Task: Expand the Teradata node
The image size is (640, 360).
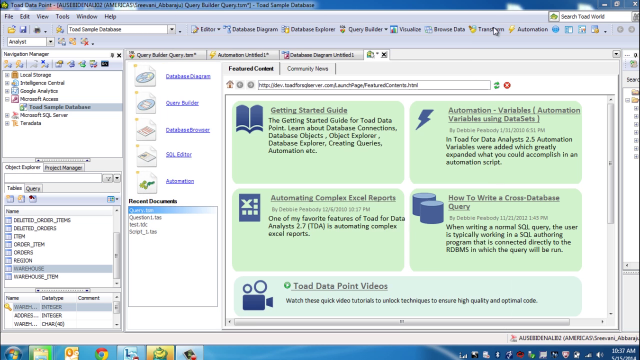Action: coord(7,123)
